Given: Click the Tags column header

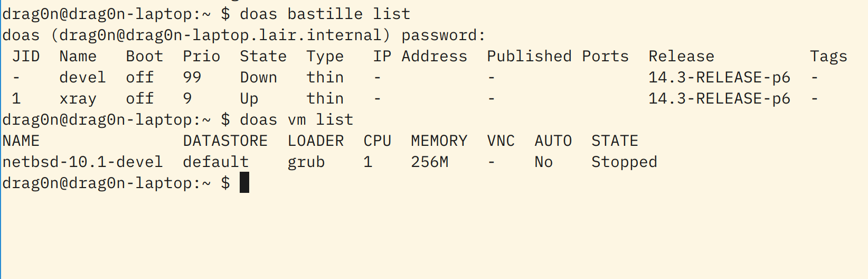Looking at the screenshot, I should tap(828, 57).
